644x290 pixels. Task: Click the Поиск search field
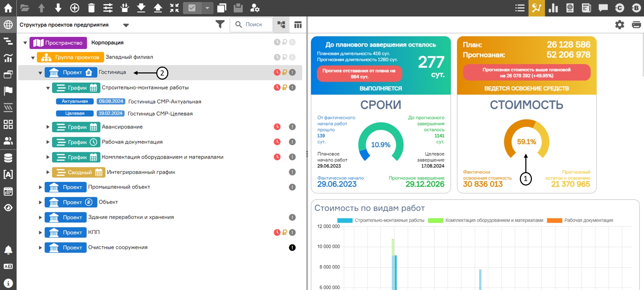pos(251,24)
